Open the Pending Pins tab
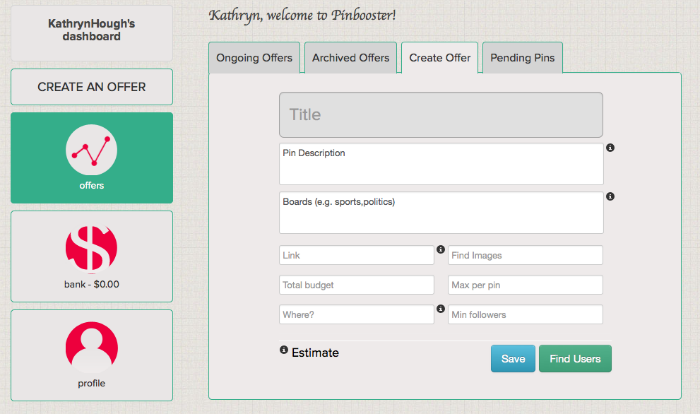This screenshot has width=700, height=414. tap(522, 58)
